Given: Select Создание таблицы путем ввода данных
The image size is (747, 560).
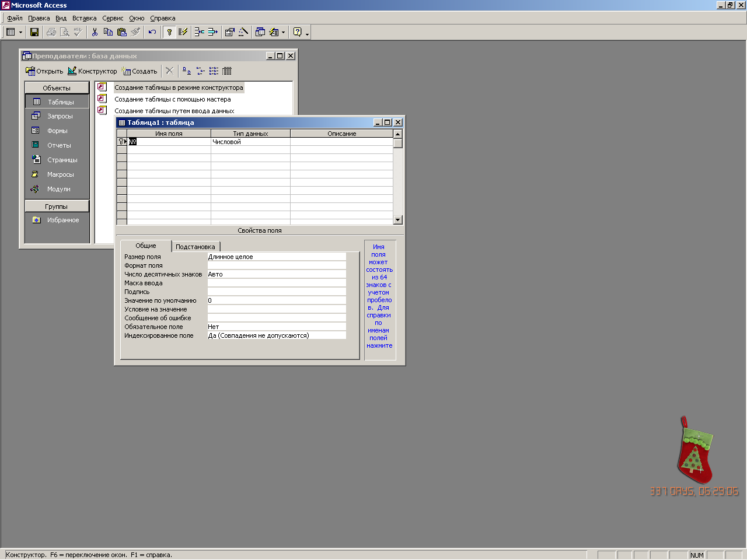Looking at the screenshot, I should click(174, 111).
